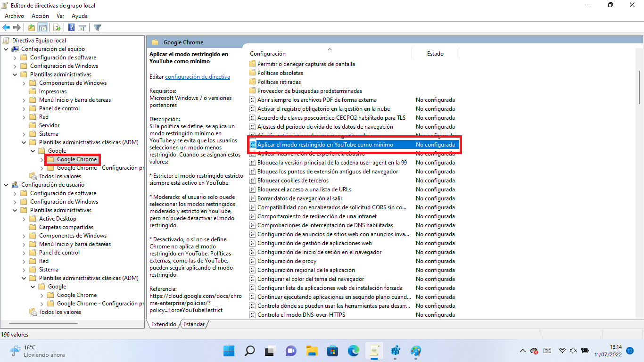Click the Todos los valores icon under equipo
This screenshot has width=644, height=362.
point(33,176)
